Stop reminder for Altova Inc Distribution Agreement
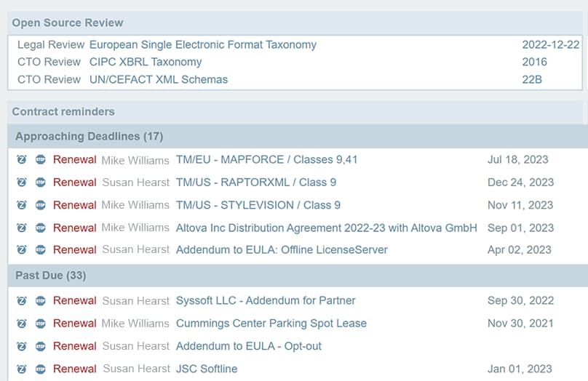The width and height of the screenshot is (588, 381). pos(40,228)
